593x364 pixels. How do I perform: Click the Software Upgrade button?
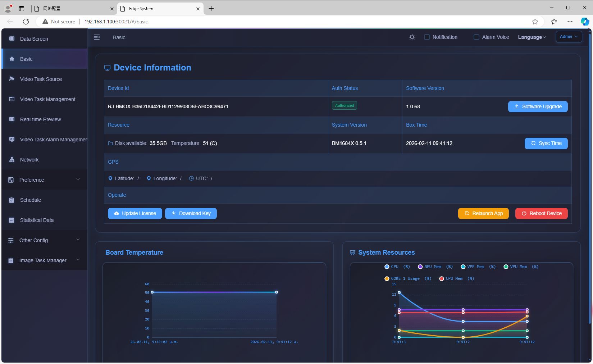click(x=538, y=107)
